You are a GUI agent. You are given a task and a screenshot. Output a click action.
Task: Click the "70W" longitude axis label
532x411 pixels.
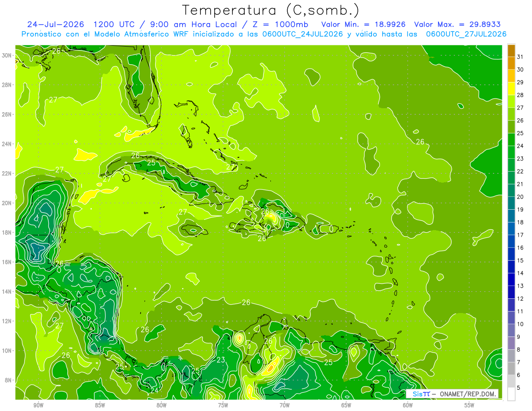(285, 405)
